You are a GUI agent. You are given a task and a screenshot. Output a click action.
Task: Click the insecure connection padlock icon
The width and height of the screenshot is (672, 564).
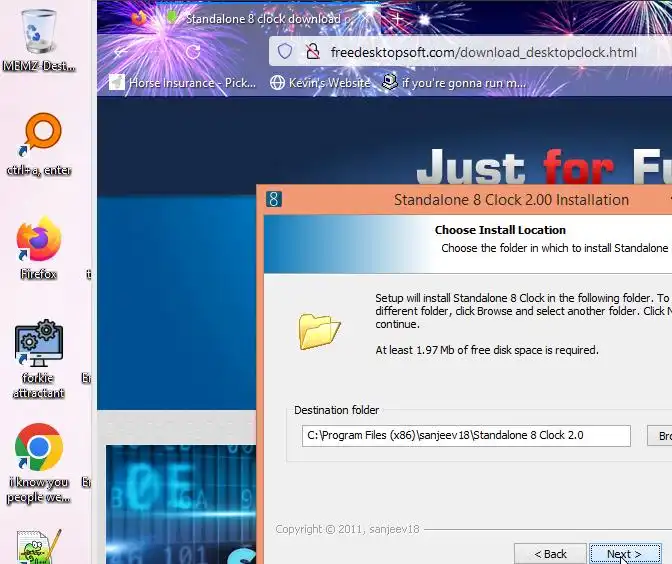click(x=313, y=52)
